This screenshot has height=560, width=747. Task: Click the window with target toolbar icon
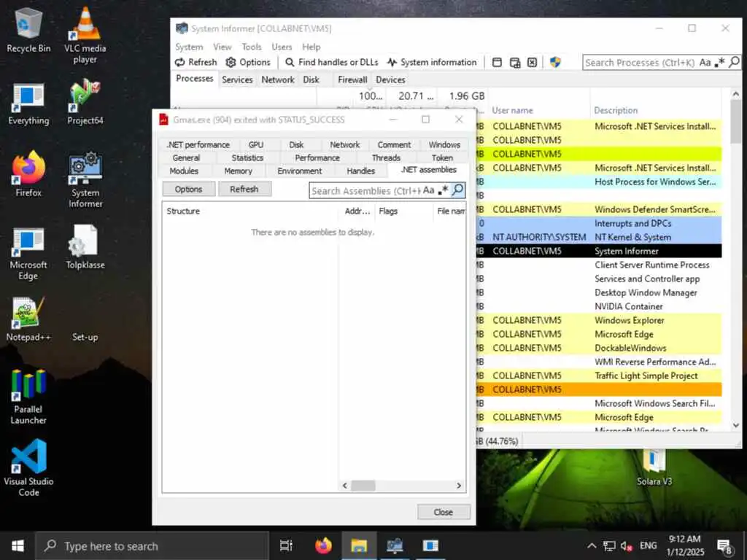(514, 63)
